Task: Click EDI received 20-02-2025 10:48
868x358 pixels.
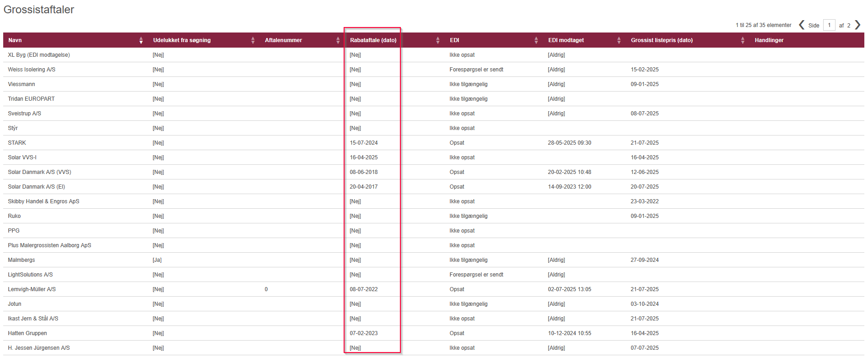Action: pos(570,172)
